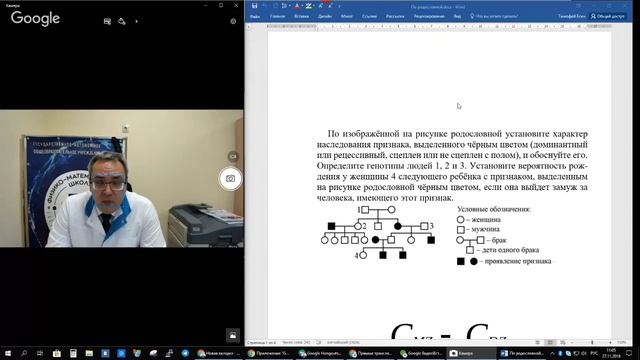Image resolution: width=640 pixels, height=360 pixels.
Task: Click the horizontal ruler in Word
Action: 439,27
